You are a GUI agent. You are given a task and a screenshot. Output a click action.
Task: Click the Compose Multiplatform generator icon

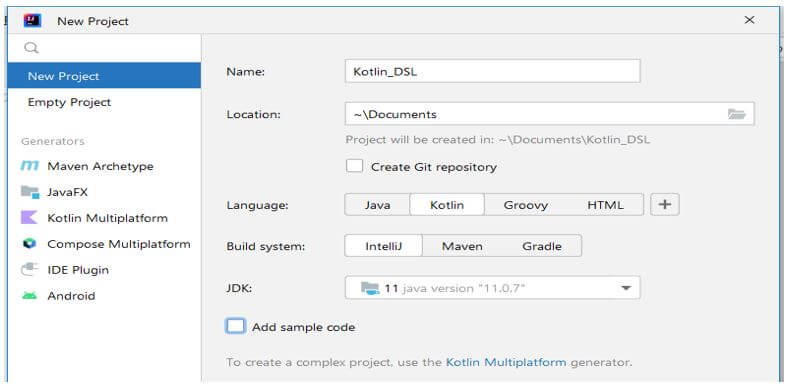point(29,244)
